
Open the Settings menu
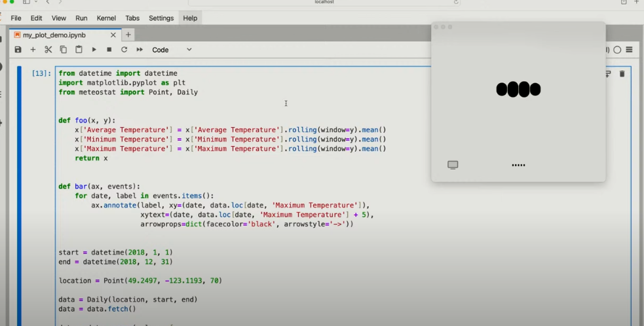pyautogui.click(x=161, y=18)
